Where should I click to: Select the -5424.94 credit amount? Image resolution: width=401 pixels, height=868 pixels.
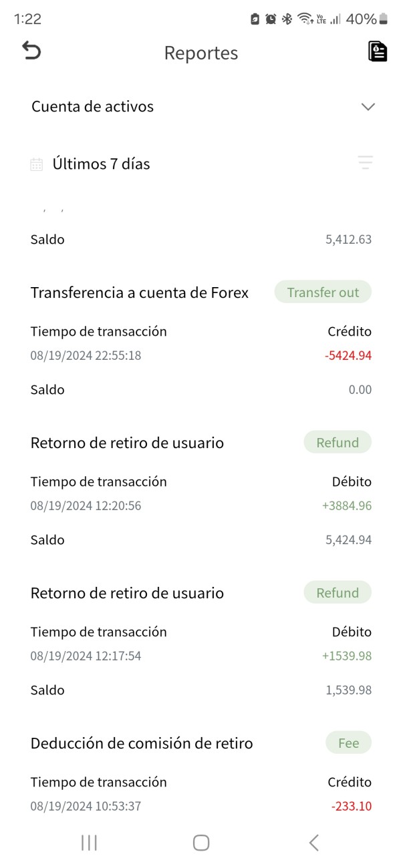click(348, 356)
